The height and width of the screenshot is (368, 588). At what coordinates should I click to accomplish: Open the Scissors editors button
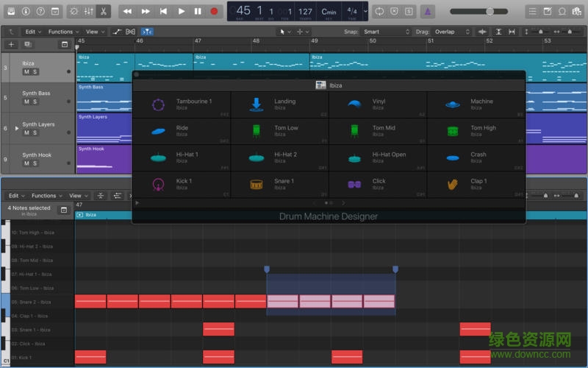pos(103,11)
